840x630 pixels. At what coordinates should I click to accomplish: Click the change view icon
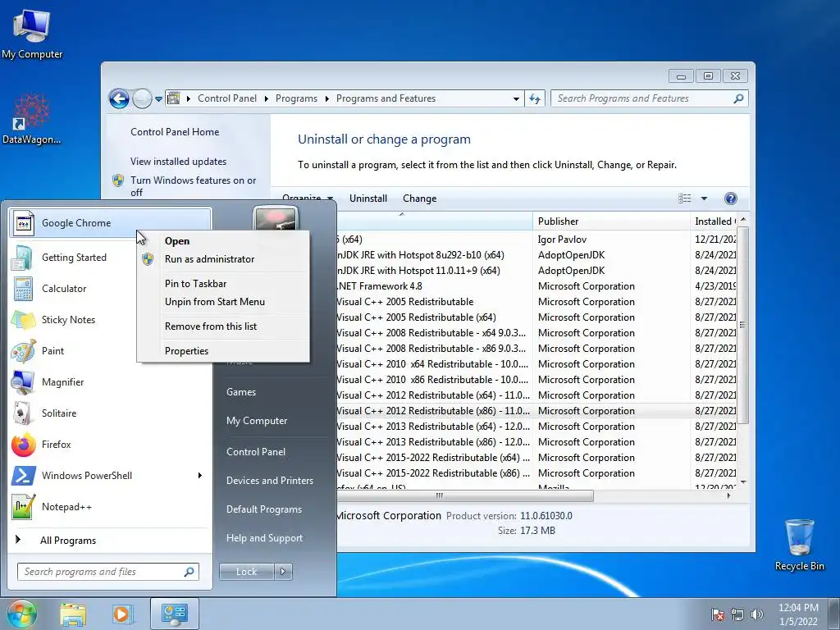point(685,199)
